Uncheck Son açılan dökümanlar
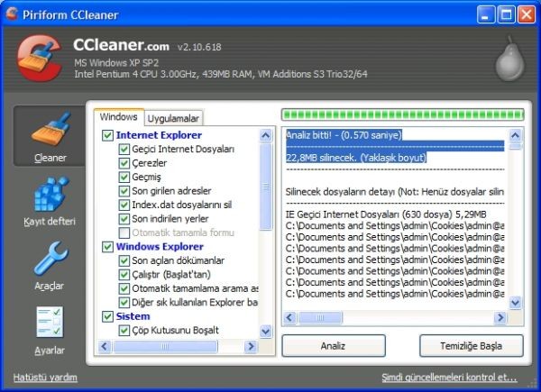This screenshot has width=541, height=392. click(124, 260)
